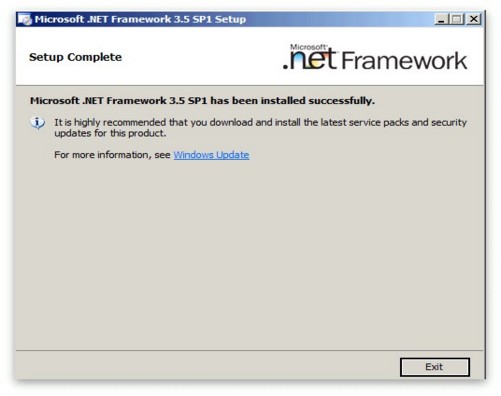This screenshot has height=396, width=501.
Task: Close the setup window with X
Action: (473, 19)
